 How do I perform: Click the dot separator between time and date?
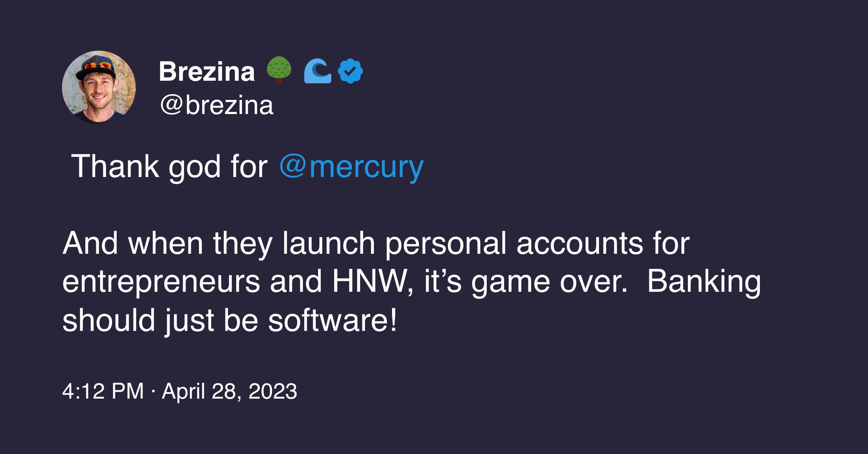(153, 391)
